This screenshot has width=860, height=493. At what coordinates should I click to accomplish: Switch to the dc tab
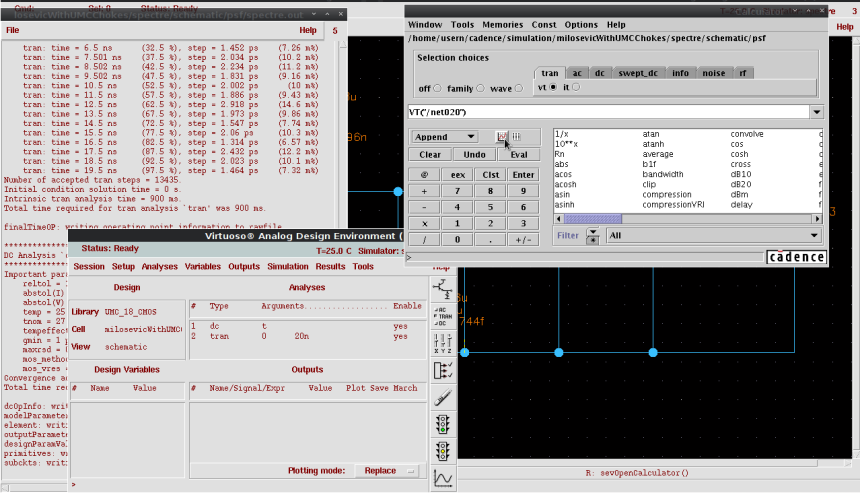click(599, 73)
